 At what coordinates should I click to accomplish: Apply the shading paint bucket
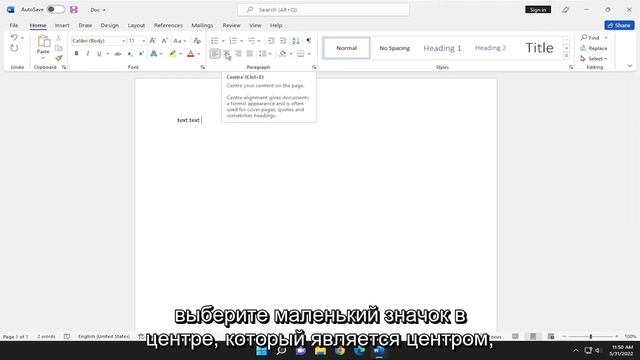(x=283, y=53)
